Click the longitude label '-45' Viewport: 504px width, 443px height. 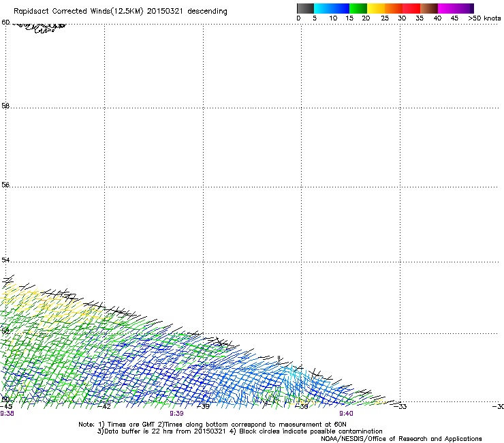pos(6,406)
